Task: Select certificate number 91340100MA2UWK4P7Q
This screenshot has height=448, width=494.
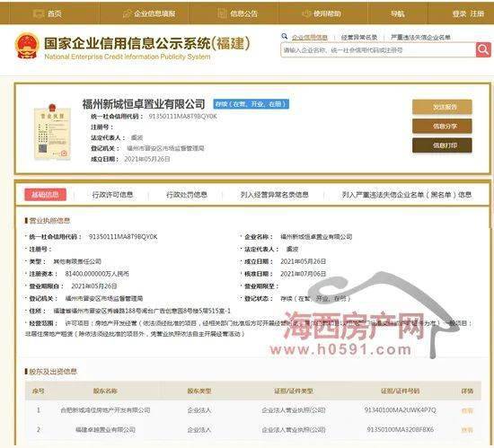Action: [x=400, y=410]
